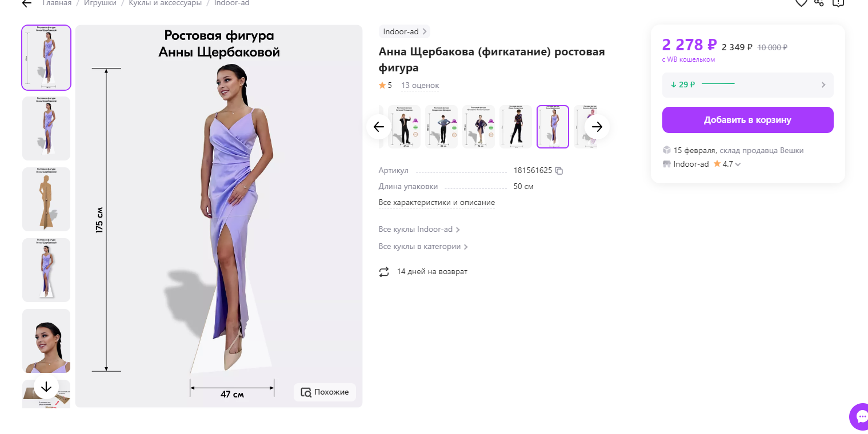Open the chat support bubble
The width and height of the screenshot is (868, 434).
click(x=859, y=416)
